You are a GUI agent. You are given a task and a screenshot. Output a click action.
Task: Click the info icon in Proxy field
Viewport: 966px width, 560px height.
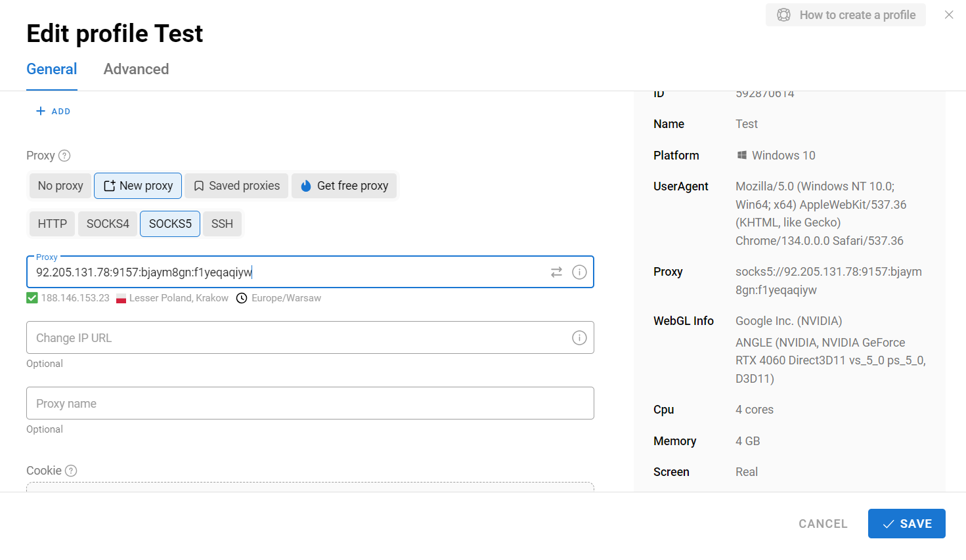(x=579, y=272)
